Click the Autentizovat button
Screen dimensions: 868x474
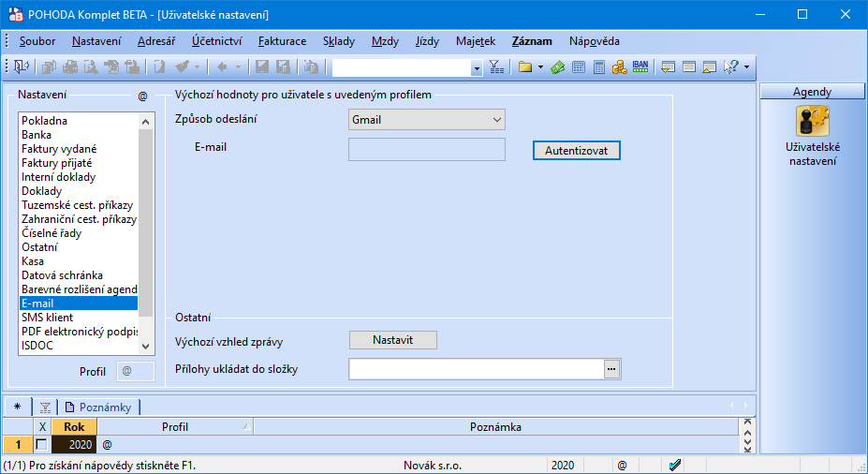576,151
